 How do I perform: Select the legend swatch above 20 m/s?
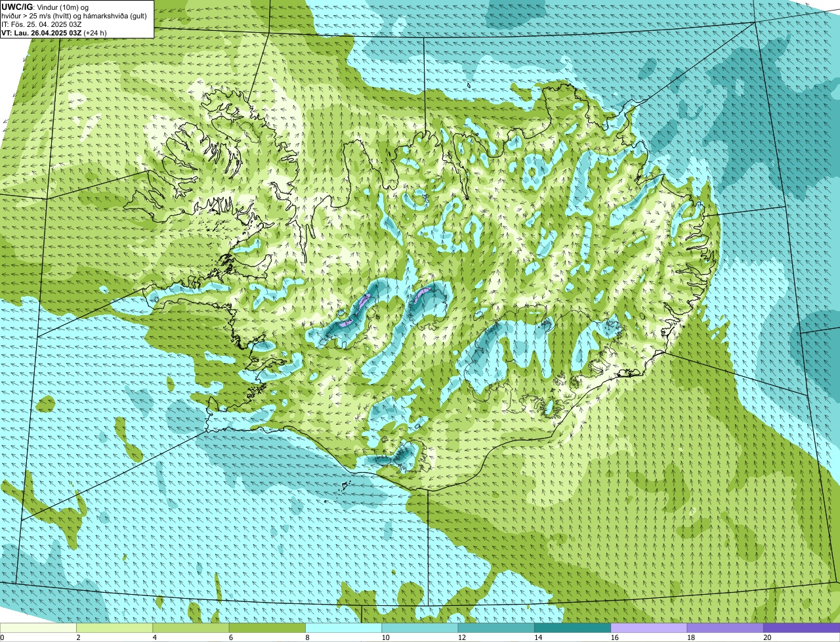(x=801, y=628)
